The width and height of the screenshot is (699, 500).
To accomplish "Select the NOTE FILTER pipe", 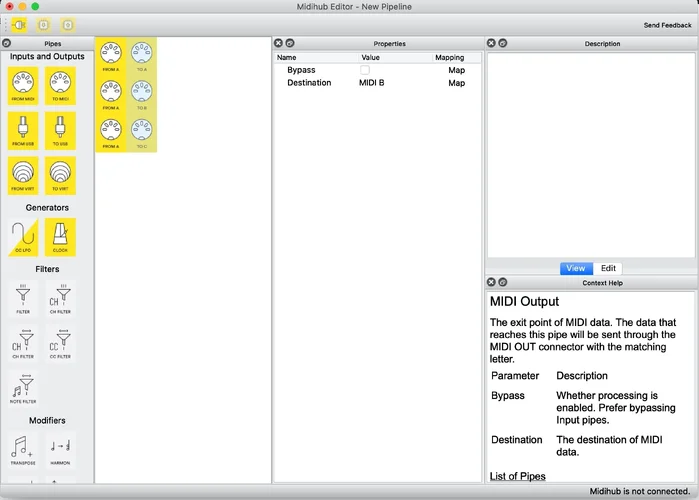I will point(23,388).
